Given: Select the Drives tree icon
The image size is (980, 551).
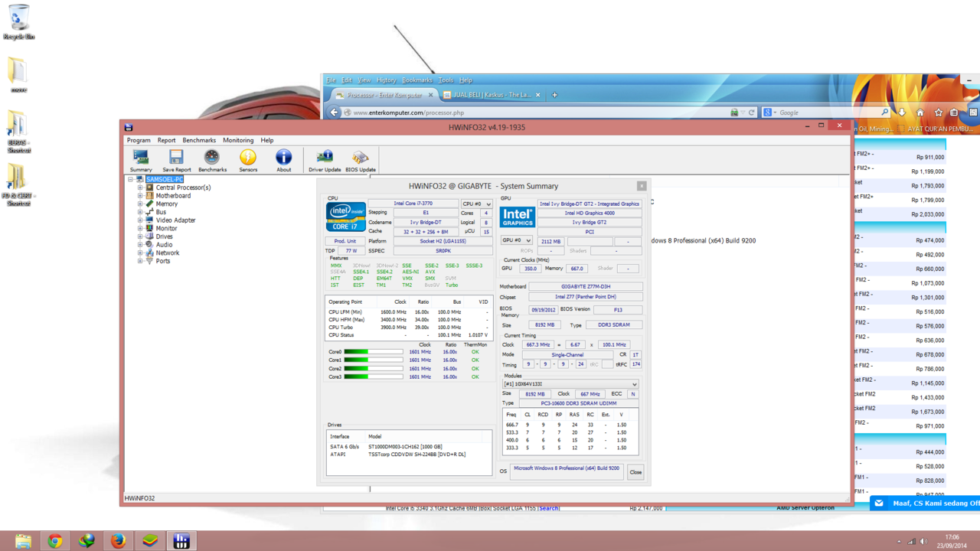Looking at the screenshot, I should pos(149,236).
